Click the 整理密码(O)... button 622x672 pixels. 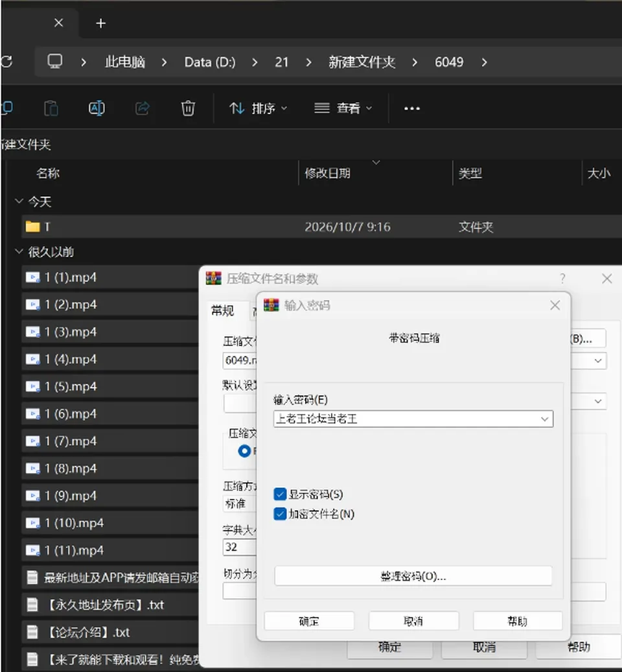pyautogui.click(x=413, y=576)
